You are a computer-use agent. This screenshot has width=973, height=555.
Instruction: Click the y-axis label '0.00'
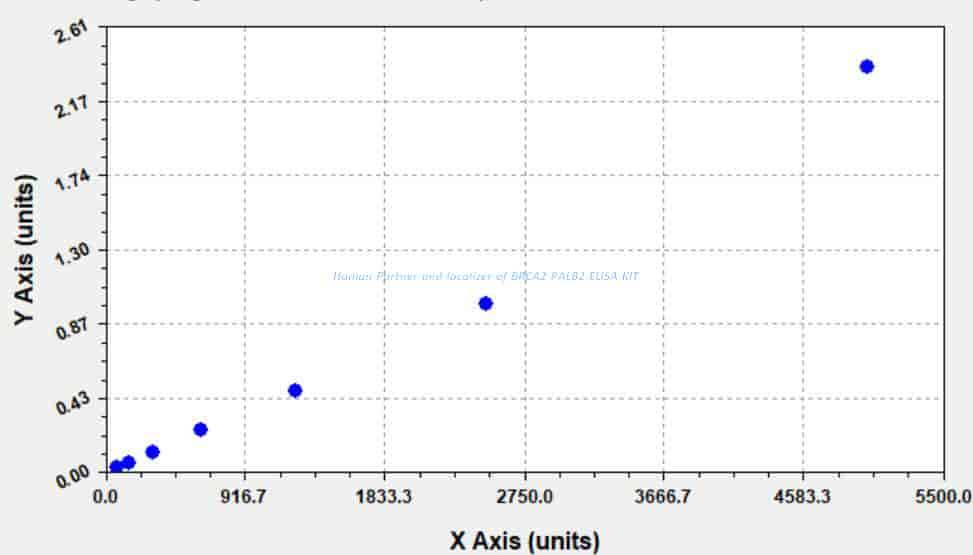point(72,477)
